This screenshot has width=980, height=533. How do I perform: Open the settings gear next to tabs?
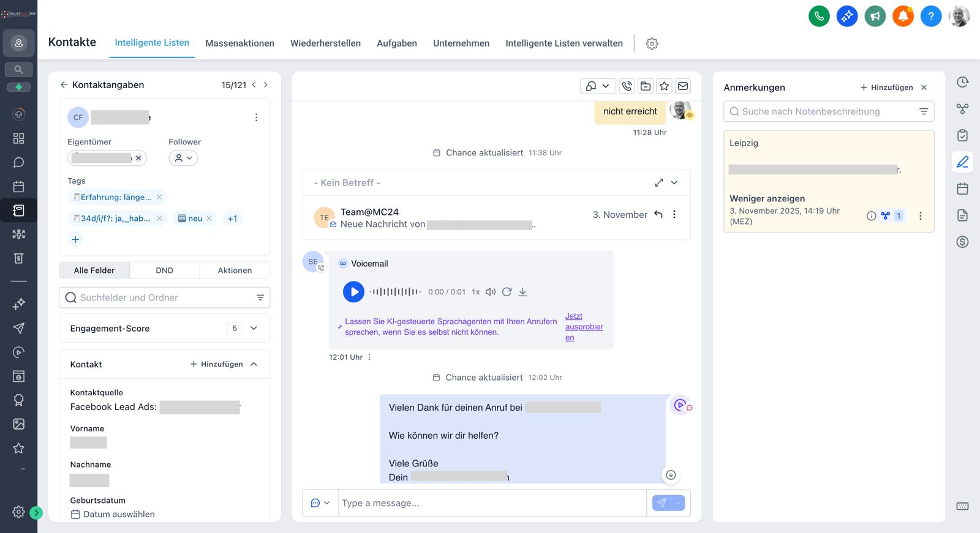(652, 43)
